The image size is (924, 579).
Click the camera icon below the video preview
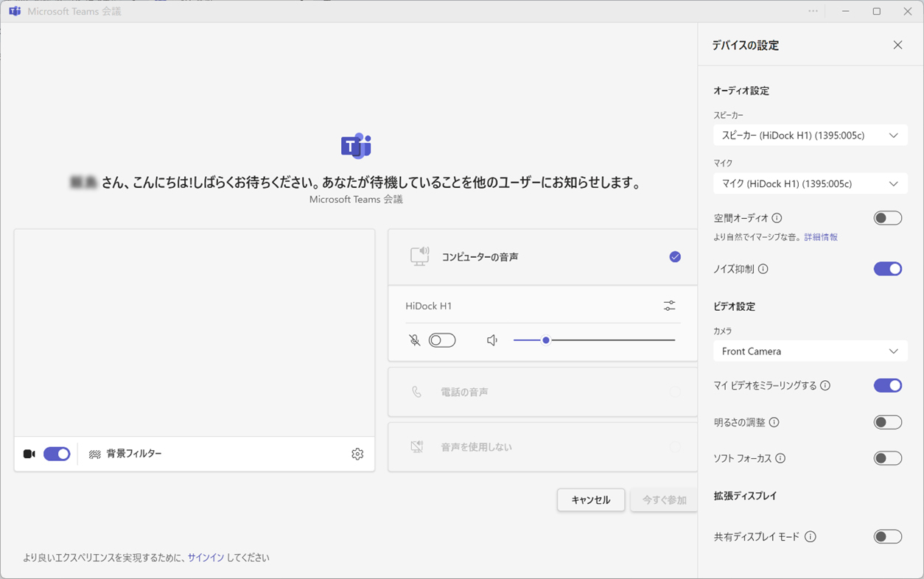29,454
